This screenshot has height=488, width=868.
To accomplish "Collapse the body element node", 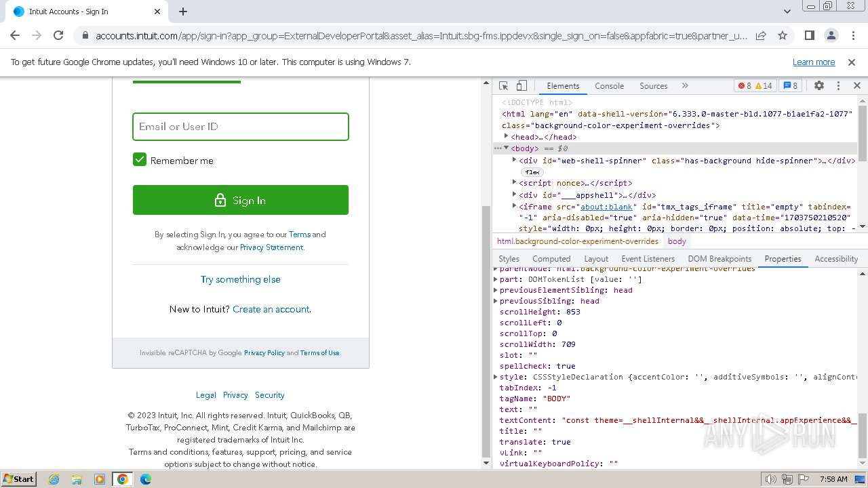I will coord(506,148).
